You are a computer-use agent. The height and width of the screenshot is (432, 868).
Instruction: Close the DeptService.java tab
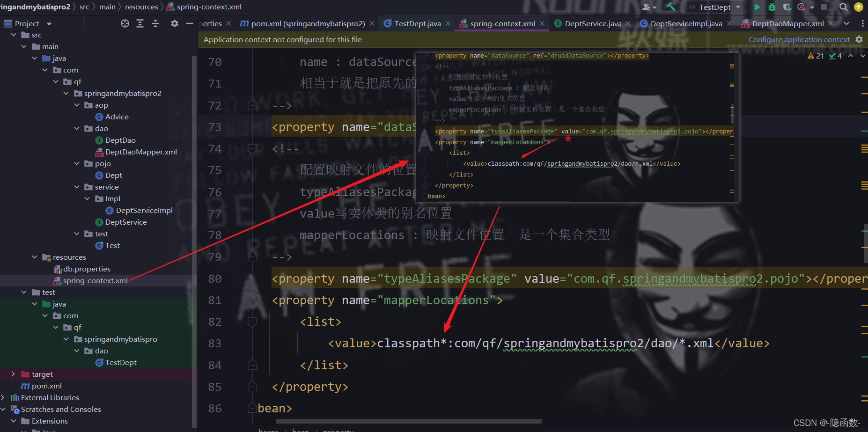pyautogui.click(x=628, y=23)
